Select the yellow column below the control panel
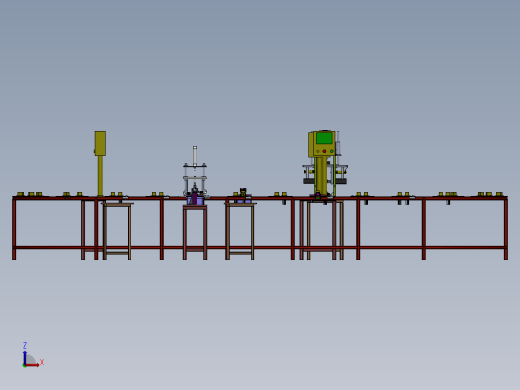This screenshot has height=390, width=520. click(321, 175)
